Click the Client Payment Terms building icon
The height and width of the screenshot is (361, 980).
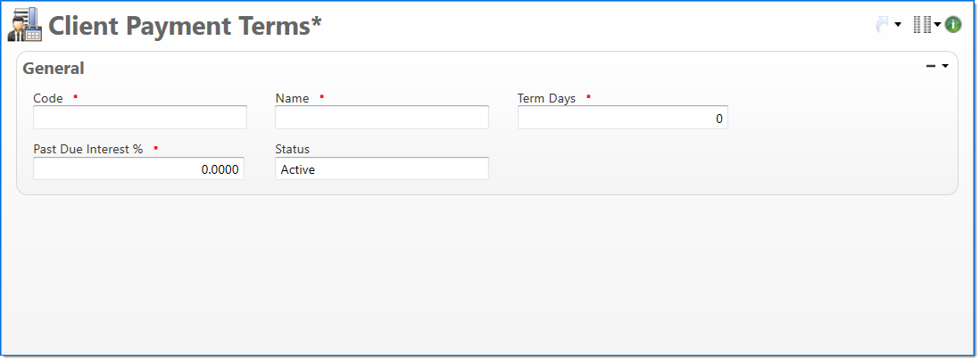coord(24,25)
